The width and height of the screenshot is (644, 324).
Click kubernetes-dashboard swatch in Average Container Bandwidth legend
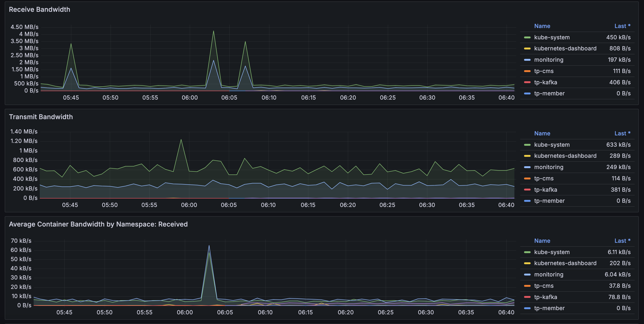pyautogui.click(x=527, y=263)
